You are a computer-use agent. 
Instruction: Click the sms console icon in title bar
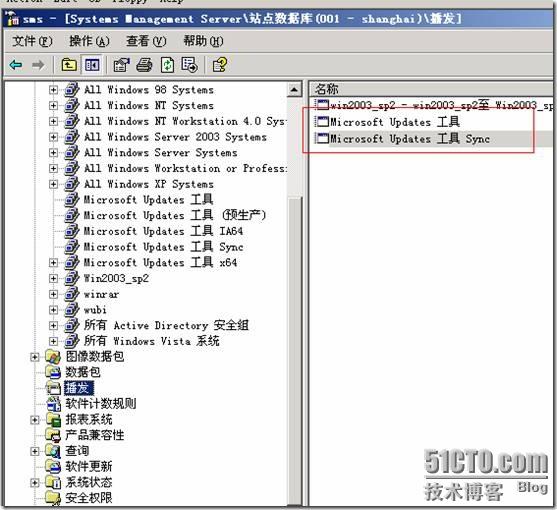[x=12, y=18]
